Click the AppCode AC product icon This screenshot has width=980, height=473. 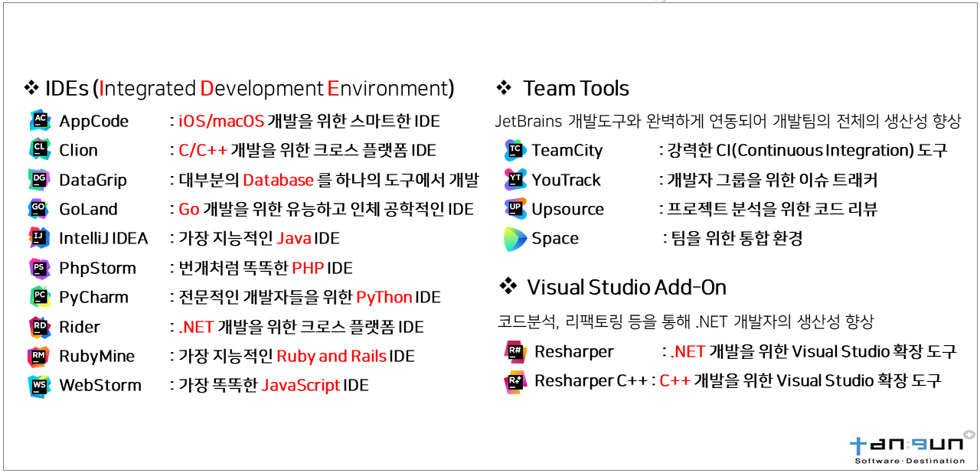pos(40,121)
